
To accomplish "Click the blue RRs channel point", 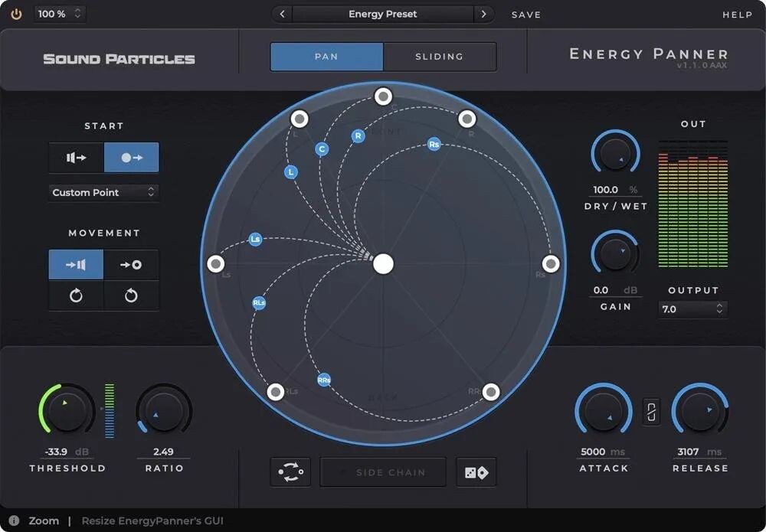I will click(324, 380).
